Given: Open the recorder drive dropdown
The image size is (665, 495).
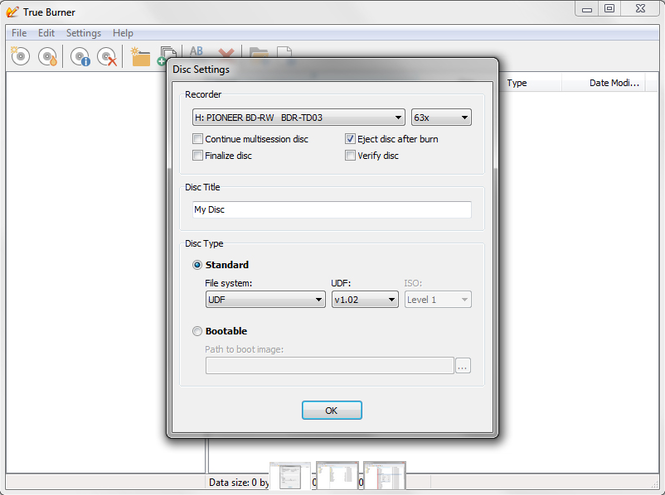Looking at the screenshot, I should (298, 117).
